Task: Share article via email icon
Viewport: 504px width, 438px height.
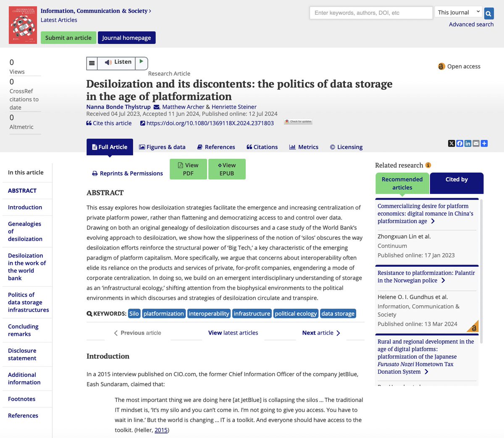Action: [x=476, y=144]
